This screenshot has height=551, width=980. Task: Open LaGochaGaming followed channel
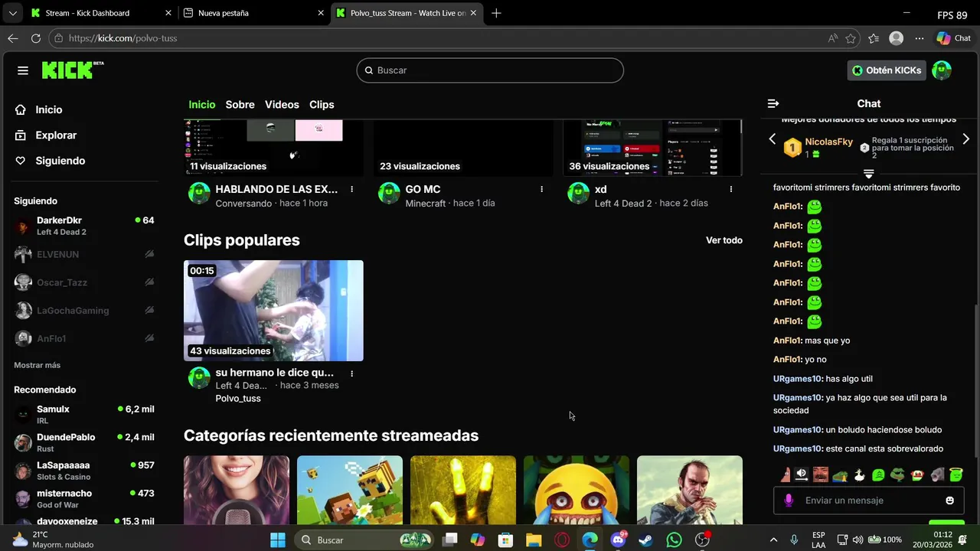[x=84, y=311]
